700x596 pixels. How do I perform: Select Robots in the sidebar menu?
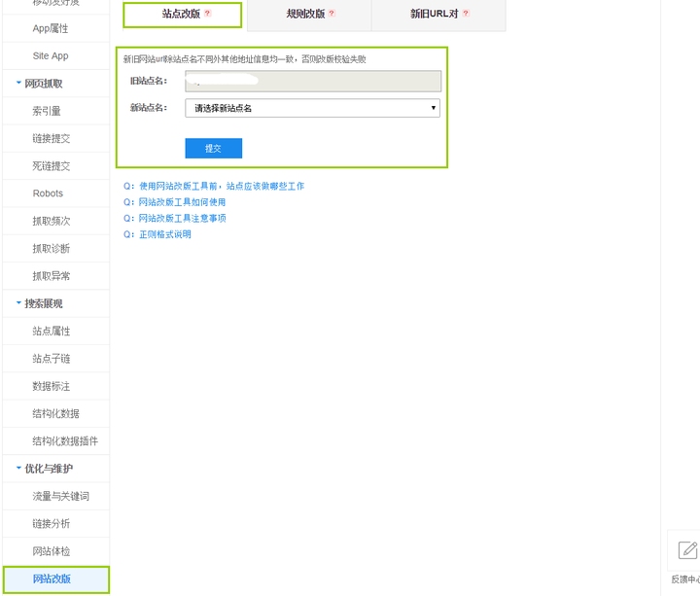48,193
